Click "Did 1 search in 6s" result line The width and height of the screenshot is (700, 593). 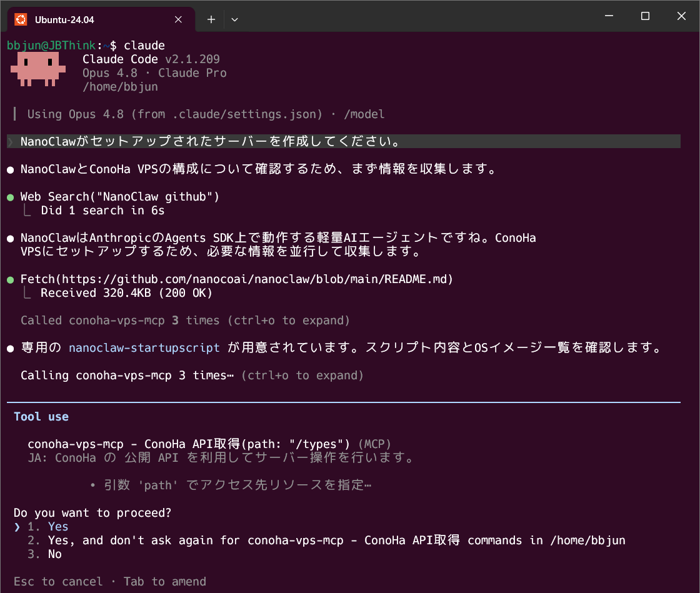102,211
